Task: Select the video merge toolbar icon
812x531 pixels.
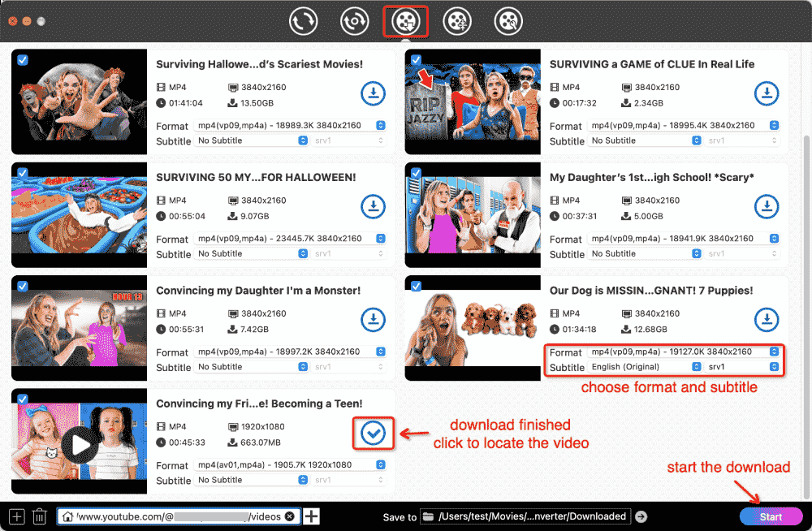Action: click(x=456, y=21)
